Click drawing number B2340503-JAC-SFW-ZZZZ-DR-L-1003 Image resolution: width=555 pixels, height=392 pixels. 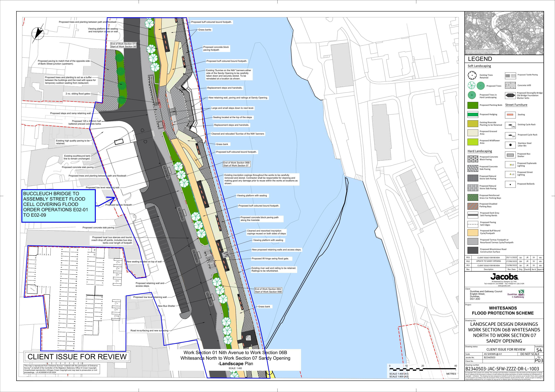[x=502, y=369]
